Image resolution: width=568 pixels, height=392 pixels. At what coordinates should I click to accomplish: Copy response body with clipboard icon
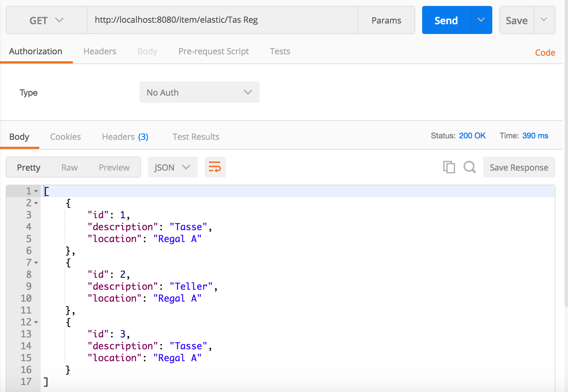pos(449,167)
